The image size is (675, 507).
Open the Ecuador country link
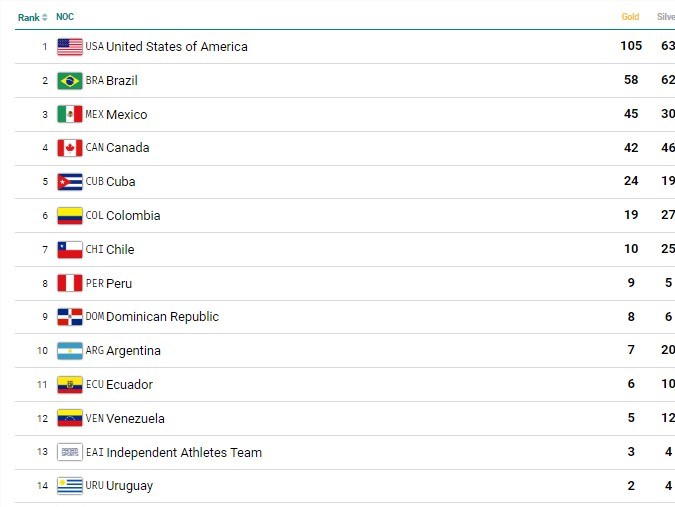(x=129, y=385)
